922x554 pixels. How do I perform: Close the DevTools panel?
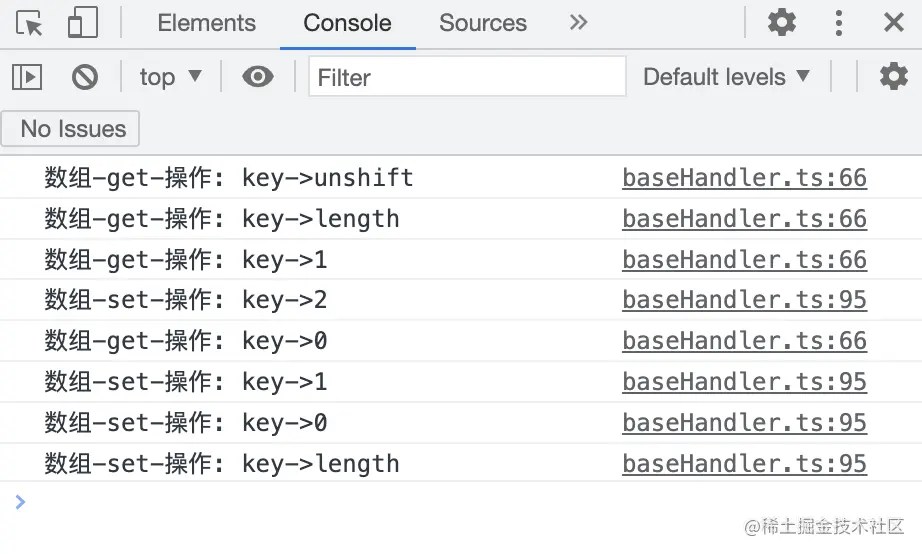[894, 23]
